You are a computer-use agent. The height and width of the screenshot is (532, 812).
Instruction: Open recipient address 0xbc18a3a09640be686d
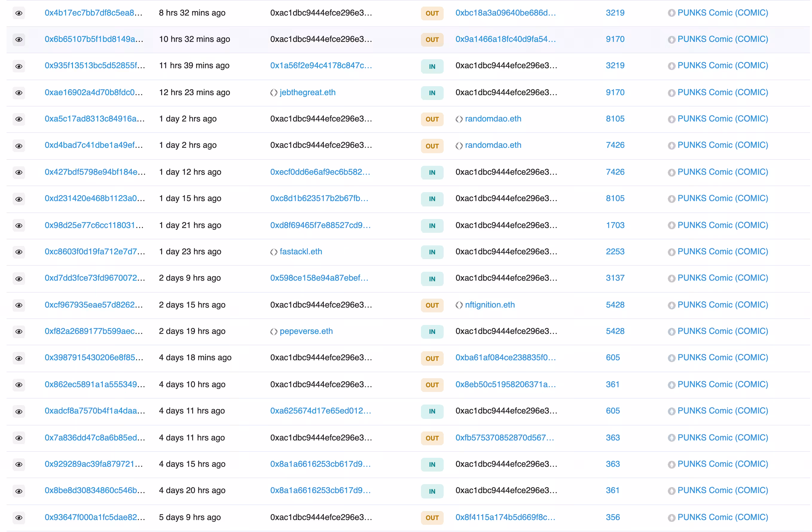click(x=506, y=13)
